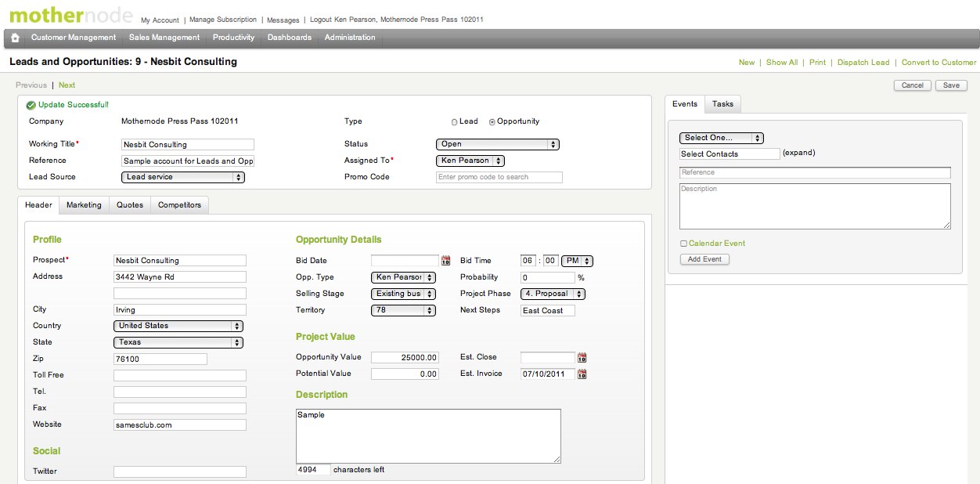Click the Mothernode logo

[69, 16]
